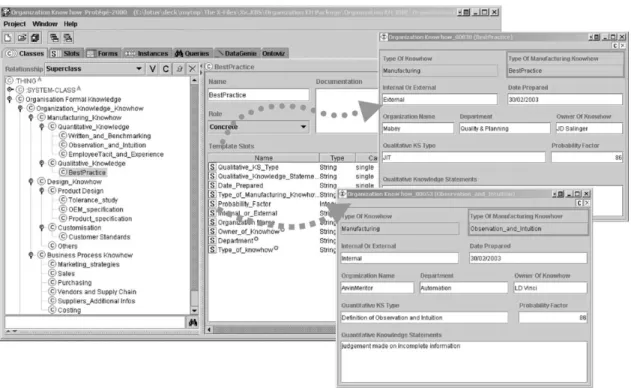This screenshot has height=391, width=631.
Task: Collapse the Customisation node
Action: pyautogui.click(x=41, y=228)
